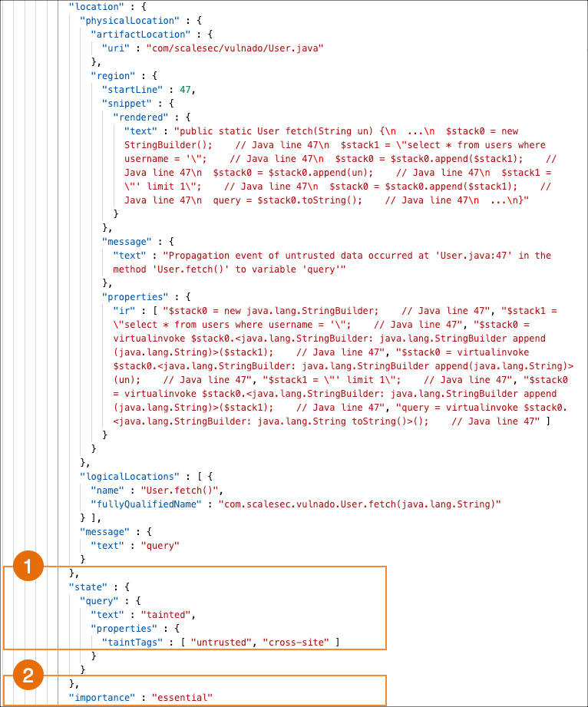Select the "essential" importance value
588x707 pixels.
pyautogui.click(x=182, y=698)
